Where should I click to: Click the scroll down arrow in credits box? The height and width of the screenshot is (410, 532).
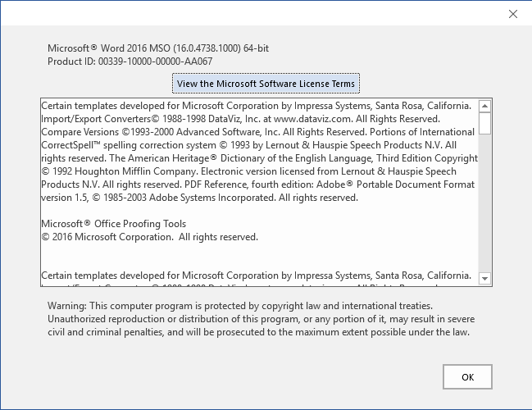tap(484, 278)
